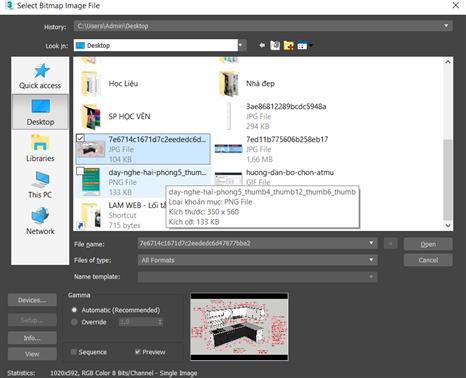Image resolution: width=466 pixels, height=378 pixels.
Task: Close the Select Bitmap Image File dialog
Action: pos(455,5)
